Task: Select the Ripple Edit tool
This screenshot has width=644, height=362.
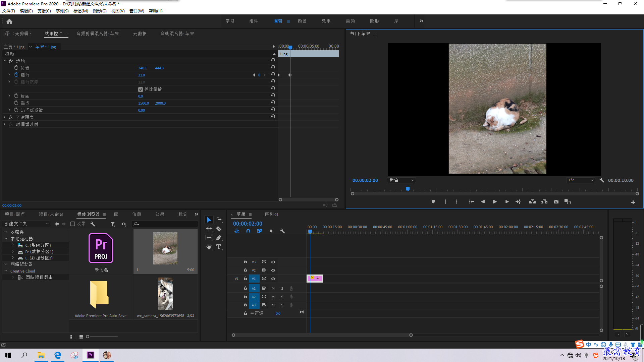Action: pyautogui.click(x=209, y=229)
